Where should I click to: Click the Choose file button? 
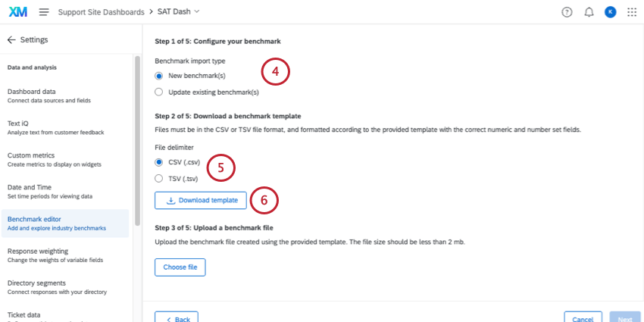pos(180,267)
